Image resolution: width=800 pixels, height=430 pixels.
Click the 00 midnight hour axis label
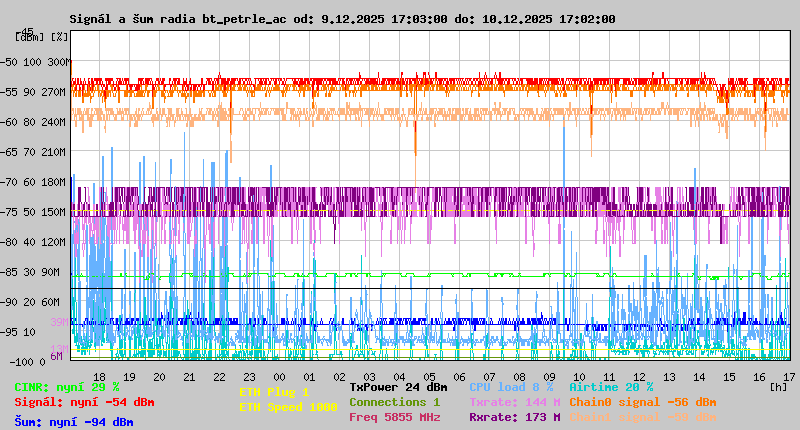click(280, 376)
